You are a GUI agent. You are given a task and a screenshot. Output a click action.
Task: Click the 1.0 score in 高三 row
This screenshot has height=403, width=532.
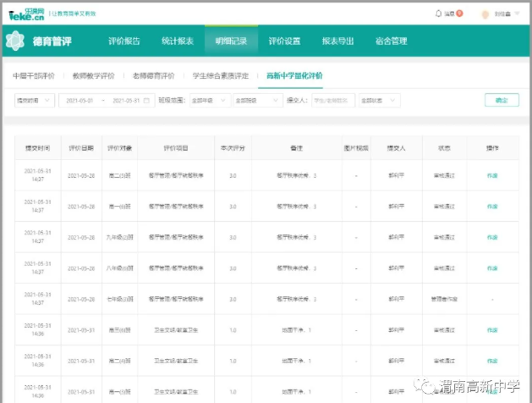pyautogui.click(x=233, y=330)
